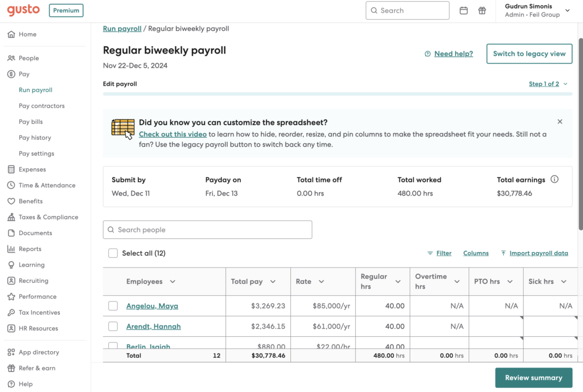583x392 pixels.
Task: Open Pay contractors in sidebar
Action: 42,106
